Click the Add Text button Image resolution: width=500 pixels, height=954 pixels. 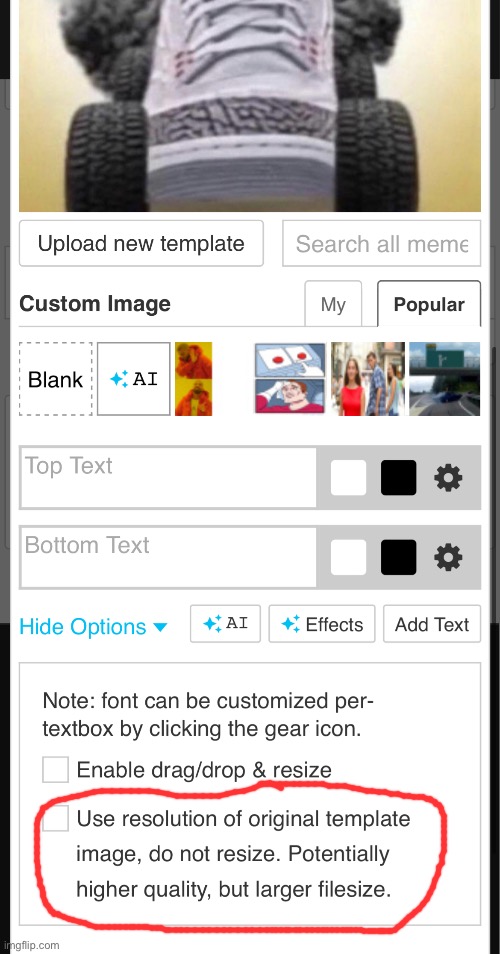click(432, 624)
